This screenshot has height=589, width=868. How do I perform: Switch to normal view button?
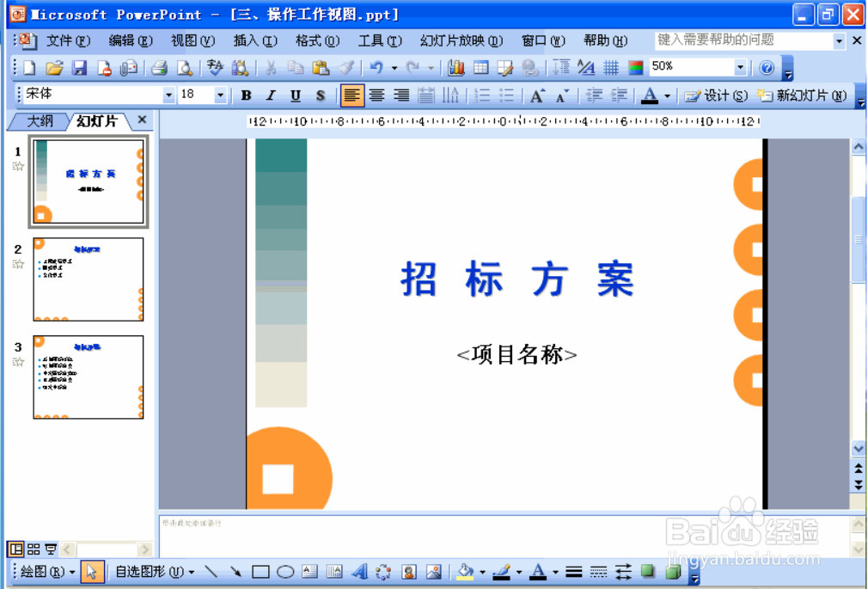[16, 549]
